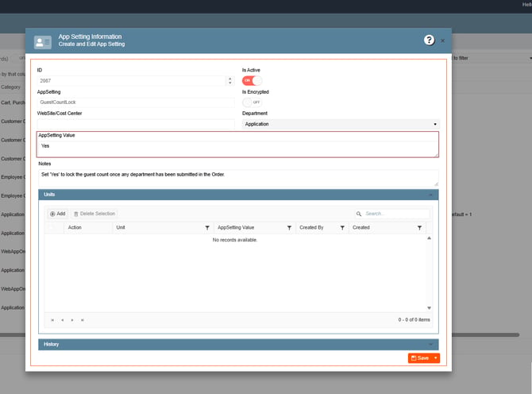Click the AppSetting Value column filter icon
Screen dimensions: 532x394
[289, 228]
